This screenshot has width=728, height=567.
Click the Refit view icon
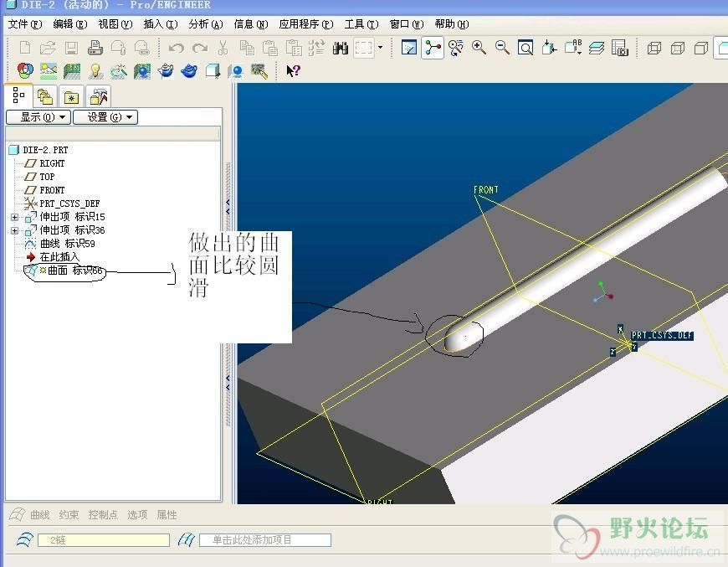[525, 48]
